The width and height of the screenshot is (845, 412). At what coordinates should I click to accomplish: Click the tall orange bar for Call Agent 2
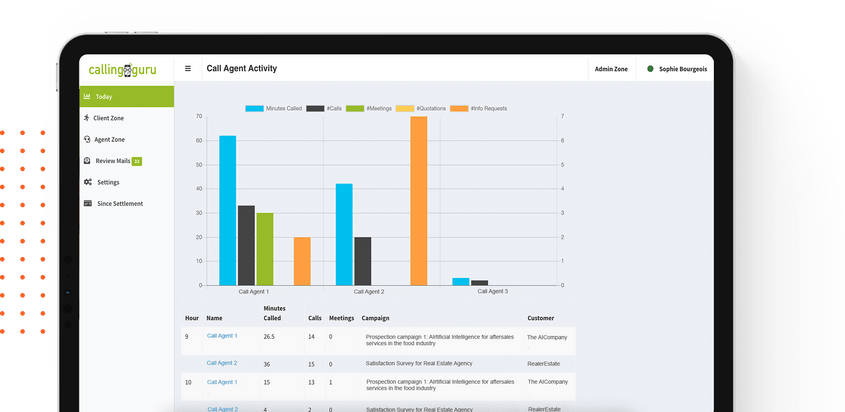pyautogui.click(x=418, y=200)
